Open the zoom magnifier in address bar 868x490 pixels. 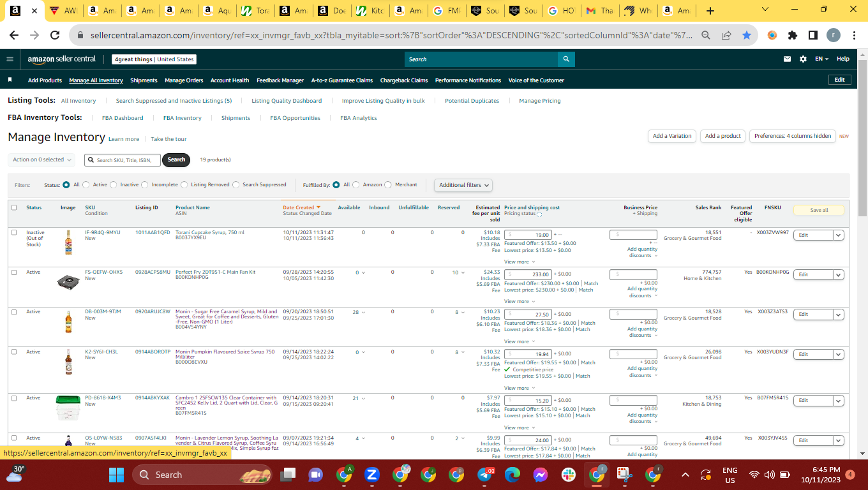706,35
